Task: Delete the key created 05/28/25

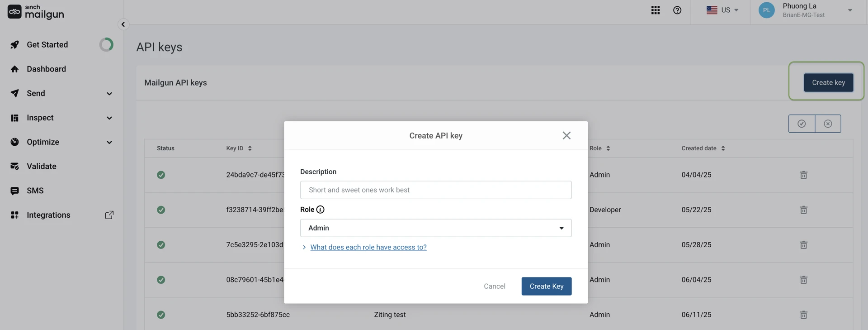Action: coord(803,244)
